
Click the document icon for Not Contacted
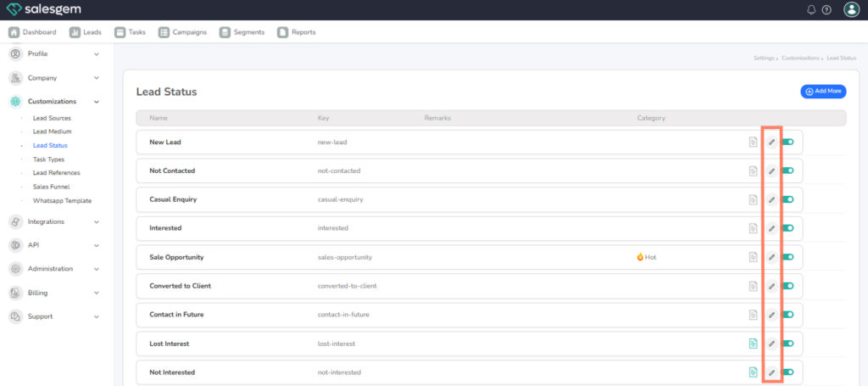[x=753, y=171]
